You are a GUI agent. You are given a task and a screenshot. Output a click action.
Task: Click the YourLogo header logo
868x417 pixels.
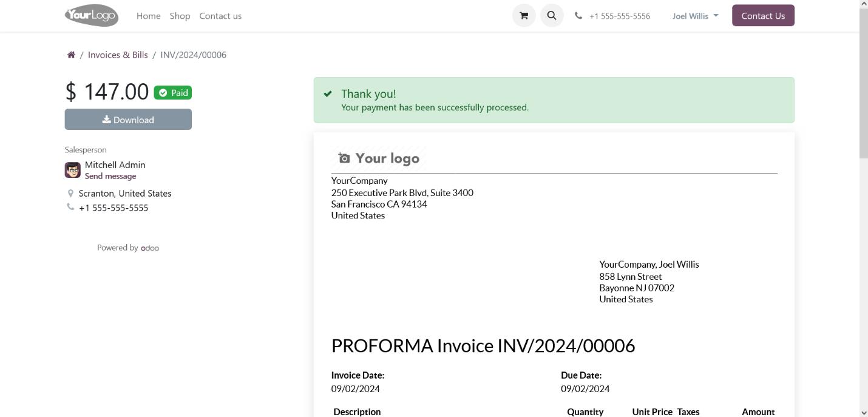(x=92, y=16)
